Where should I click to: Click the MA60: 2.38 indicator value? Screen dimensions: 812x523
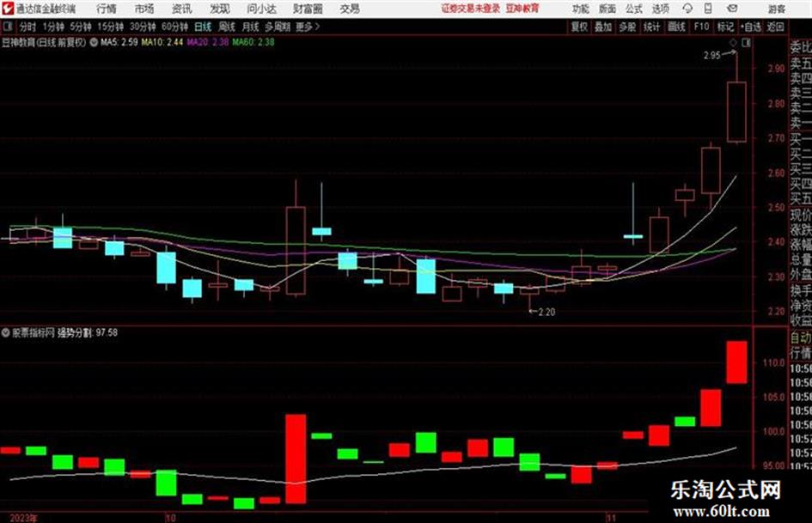pyautogui.click(x=253, y=42)
